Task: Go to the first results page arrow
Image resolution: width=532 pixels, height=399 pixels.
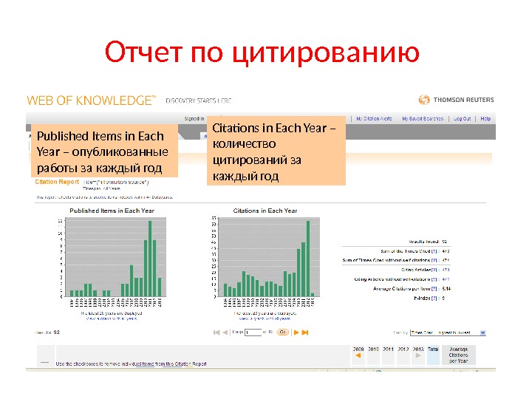Action: click(x=216, y=332)
